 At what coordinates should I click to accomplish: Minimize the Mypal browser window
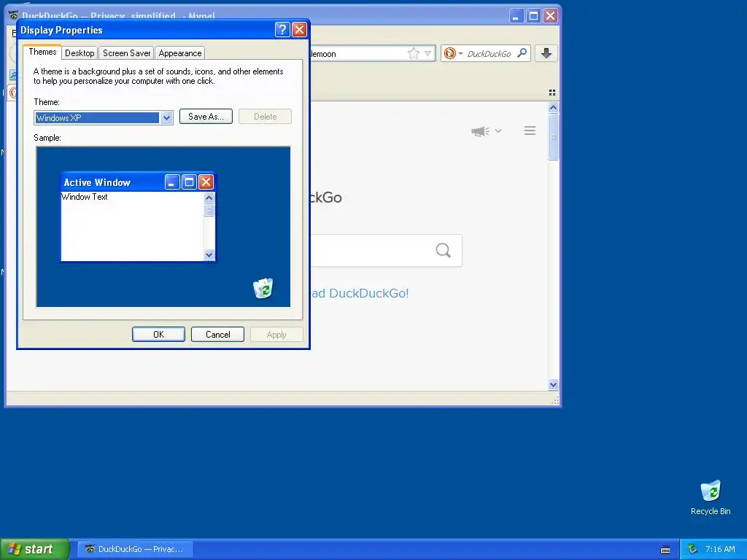point(516,16)
